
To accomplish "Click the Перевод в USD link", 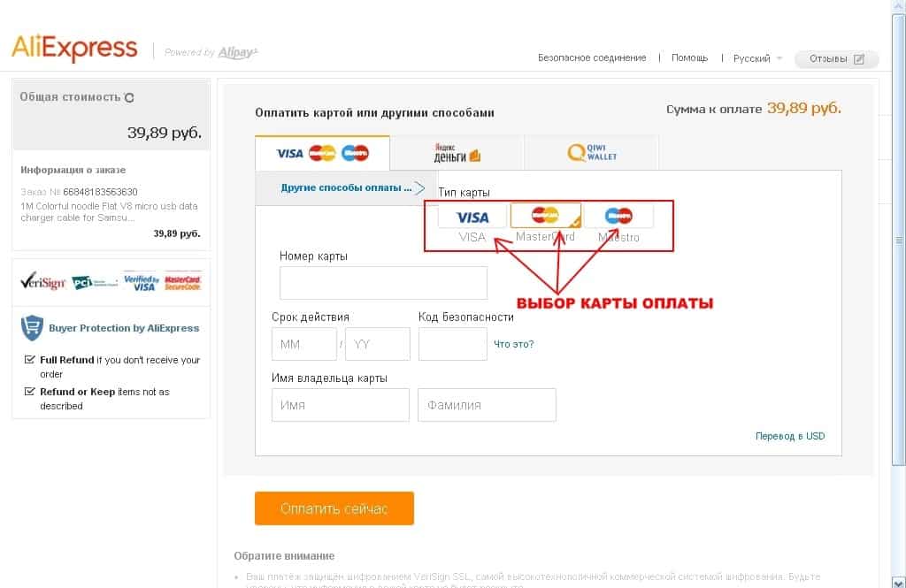I will point(789,436).
